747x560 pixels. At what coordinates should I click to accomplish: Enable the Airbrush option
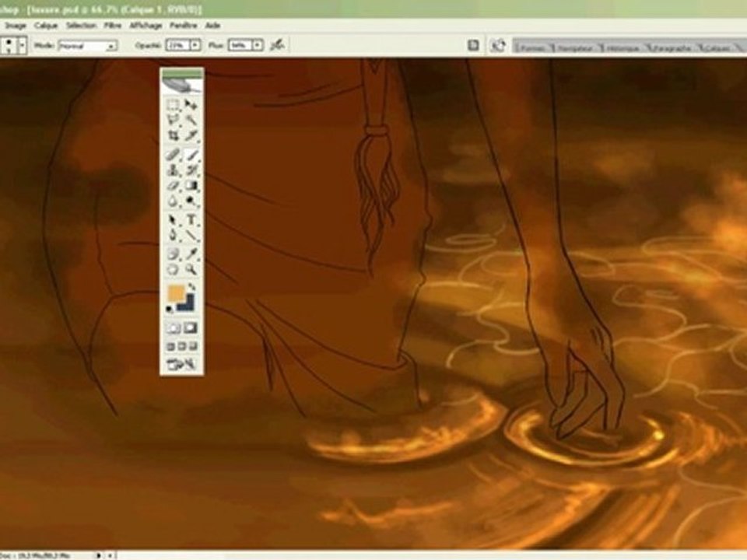click(277, 45)
